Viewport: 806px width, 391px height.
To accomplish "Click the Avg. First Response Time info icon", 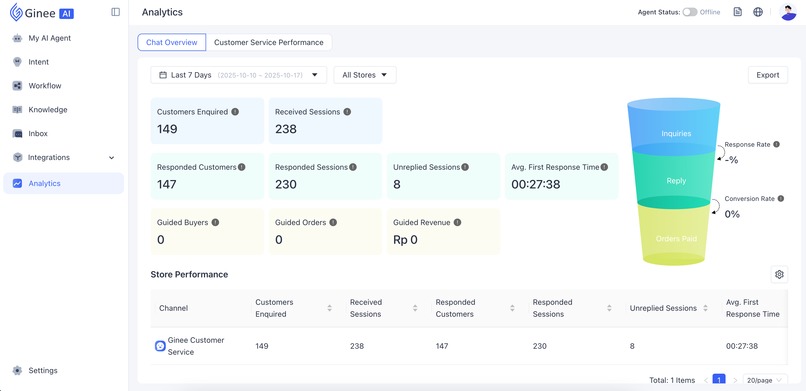I will tap(604, 167).
